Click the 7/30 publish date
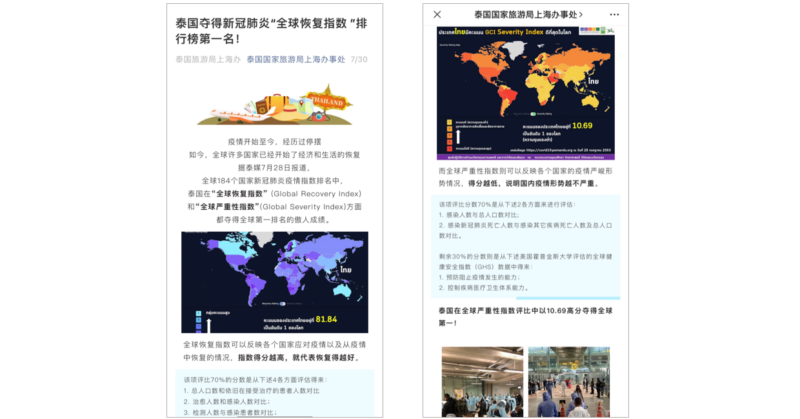800x419 pixels. click(x=359, y=59)
